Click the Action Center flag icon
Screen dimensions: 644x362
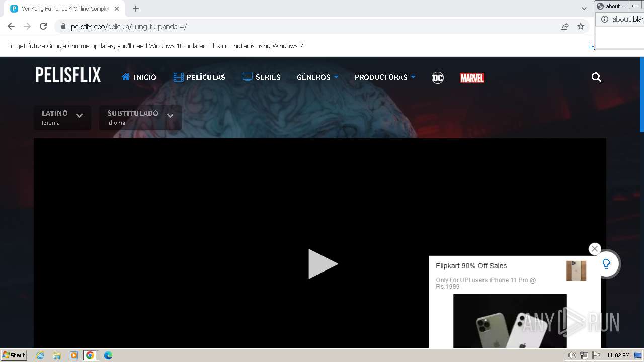click(596, 355)
